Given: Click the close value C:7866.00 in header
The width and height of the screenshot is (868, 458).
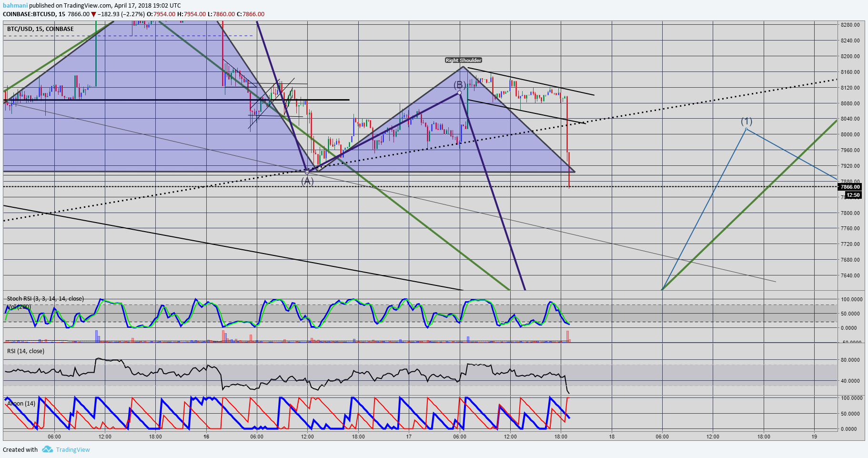Looking at the screenshot, I should tap(251, 14).
